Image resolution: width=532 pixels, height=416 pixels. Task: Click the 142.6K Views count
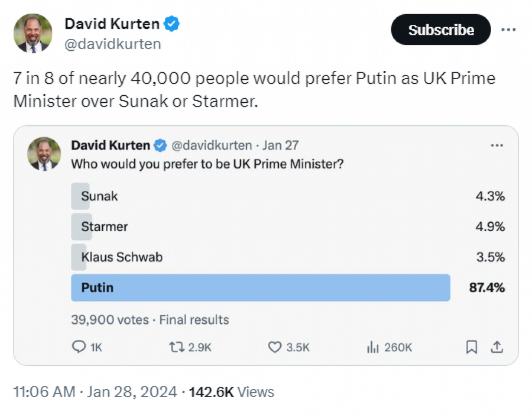[x=232, y=392]
